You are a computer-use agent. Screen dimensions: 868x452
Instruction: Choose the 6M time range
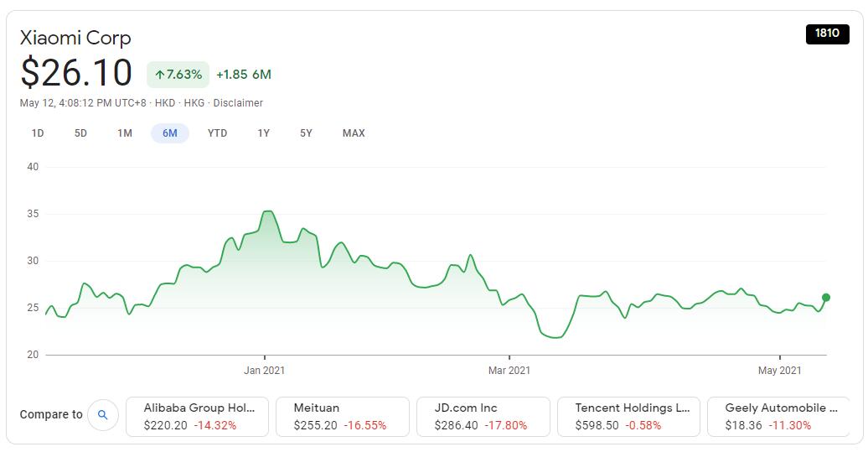tap(170, 133)
